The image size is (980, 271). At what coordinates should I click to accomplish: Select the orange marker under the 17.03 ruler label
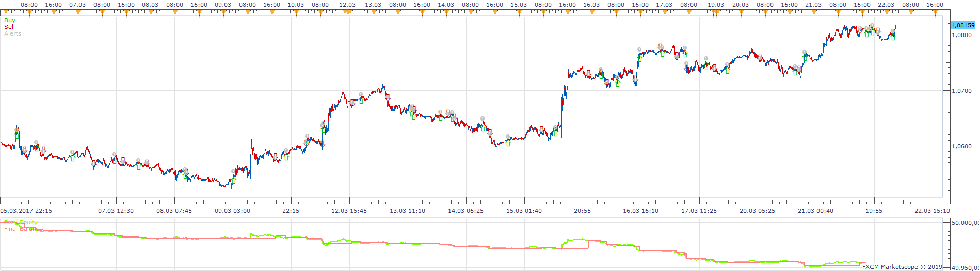point(664,13)
